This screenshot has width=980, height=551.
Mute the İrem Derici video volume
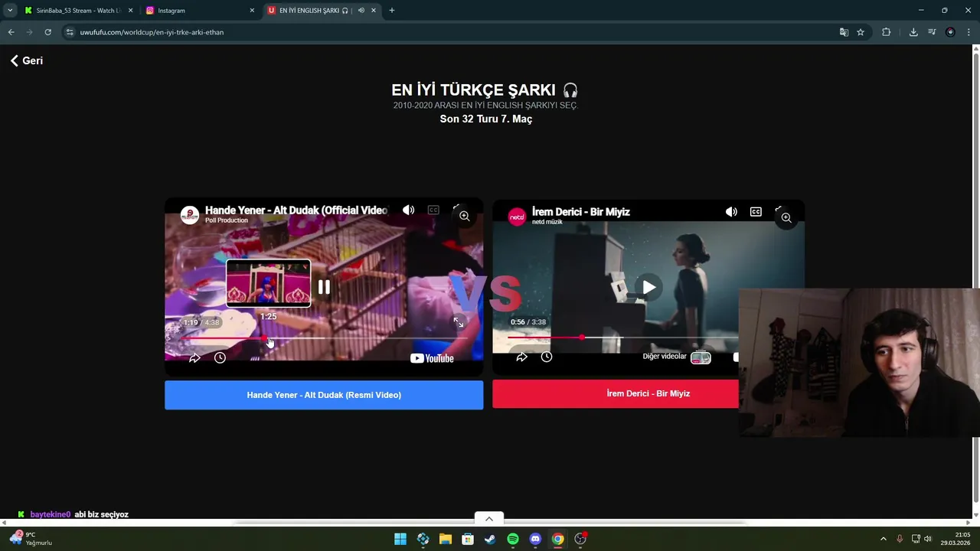tap(731, 211)
